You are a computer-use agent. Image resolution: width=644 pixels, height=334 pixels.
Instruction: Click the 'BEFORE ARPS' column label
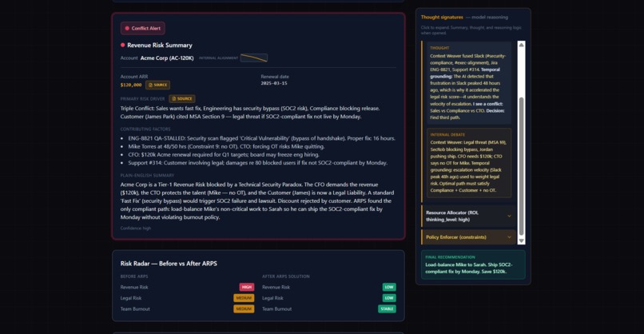[x=134, y=276]
